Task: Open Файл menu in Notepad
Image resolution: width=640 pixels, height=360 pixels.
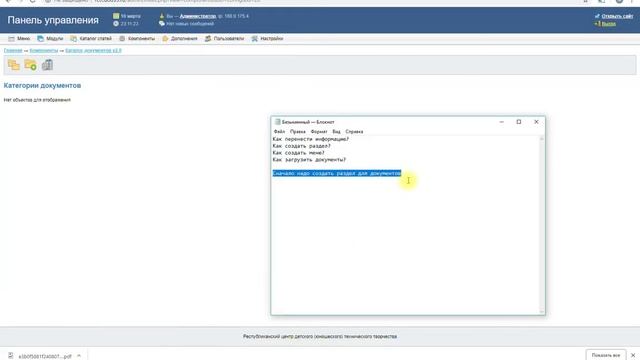Action: (279, 131)
